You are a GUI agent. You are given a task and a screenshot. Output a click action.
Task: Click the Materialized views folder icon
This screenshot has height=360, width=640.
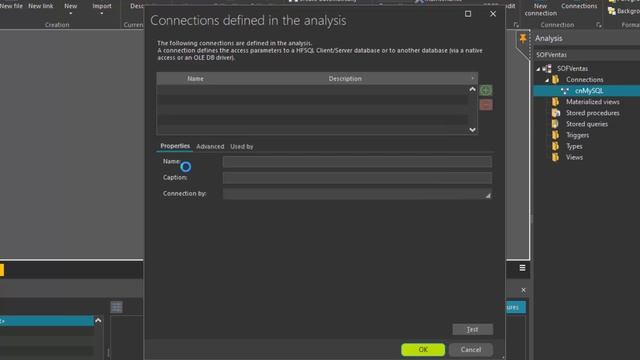point(556,102)
